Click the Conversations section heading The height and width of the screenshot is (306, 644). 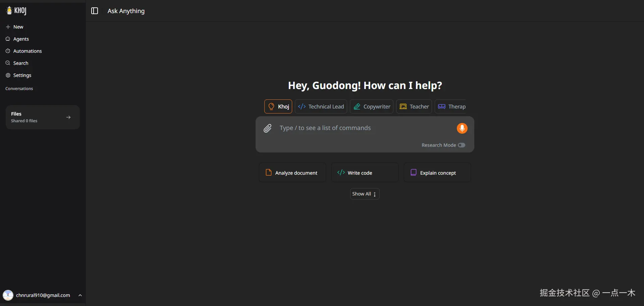tap(19, 89)
